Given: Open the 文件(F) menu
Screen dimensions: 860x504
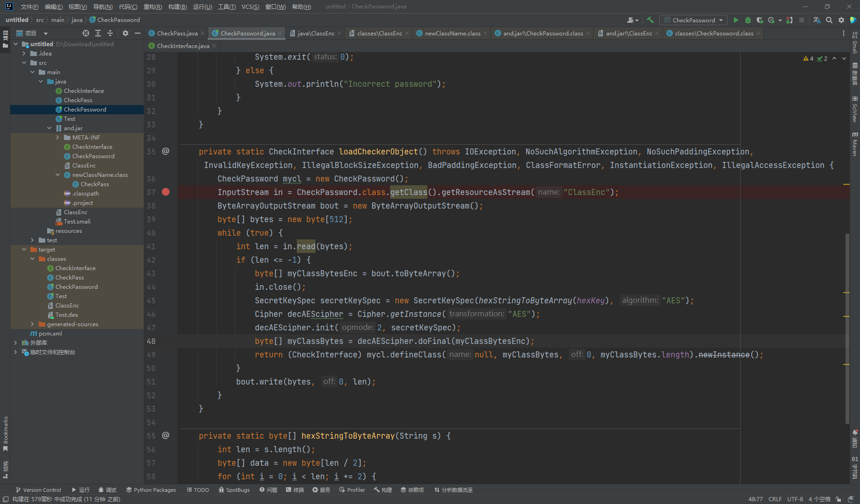Looking at the screenshot, I should point(29,7).
